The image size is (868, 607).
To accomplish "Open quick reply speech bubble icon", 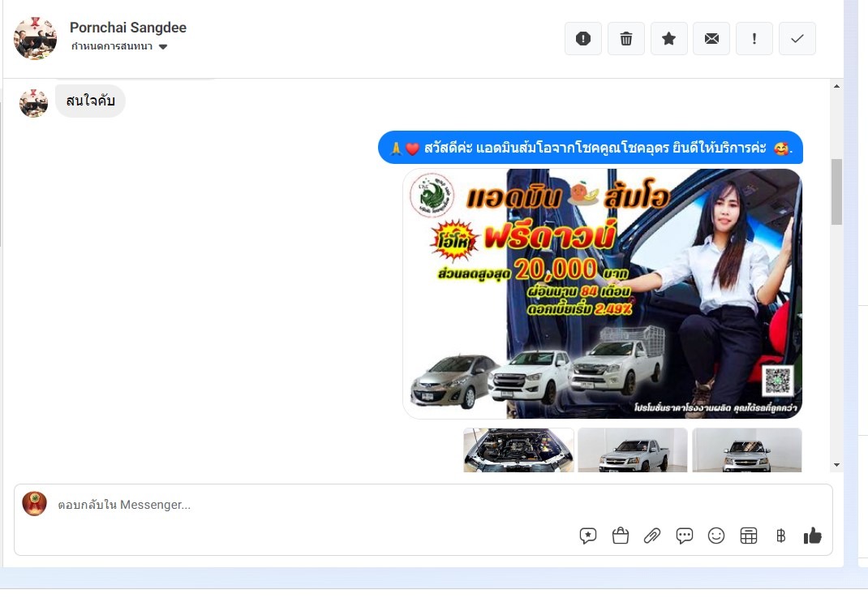I will tap(684, 536).
